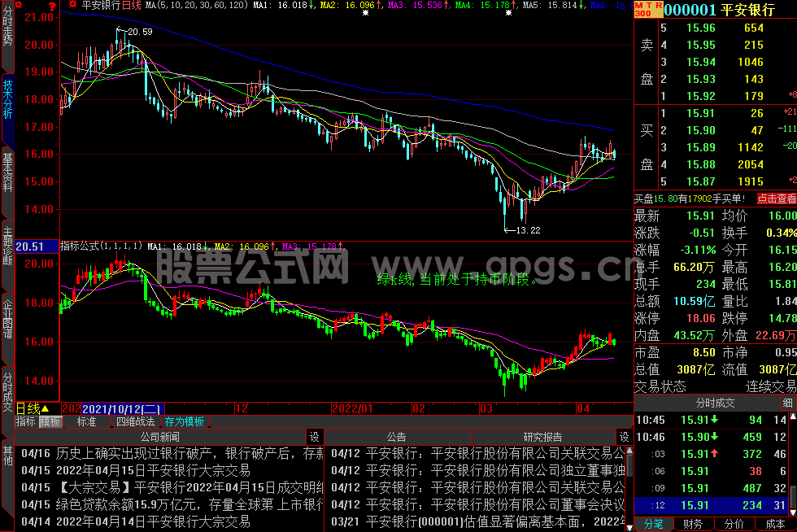Click the 细 detail button

click(788, 403)
